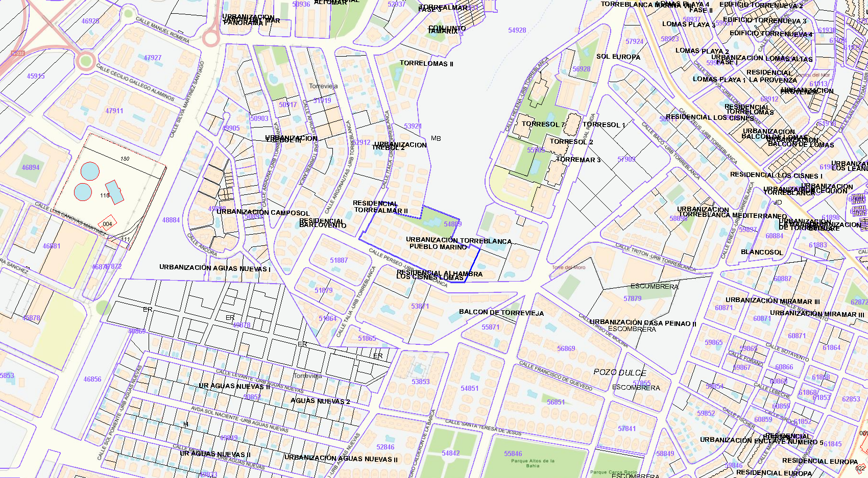Click the RESIDENCIAL LOS CISNES I label
The width and height of the screenshot is (868, 478).
776,175
